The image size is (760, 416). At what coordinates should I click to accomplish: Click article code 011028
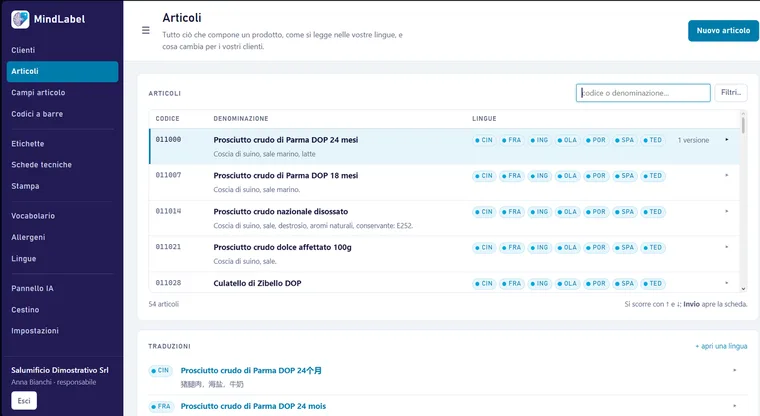pyautogui.click(x=168, y=283)
